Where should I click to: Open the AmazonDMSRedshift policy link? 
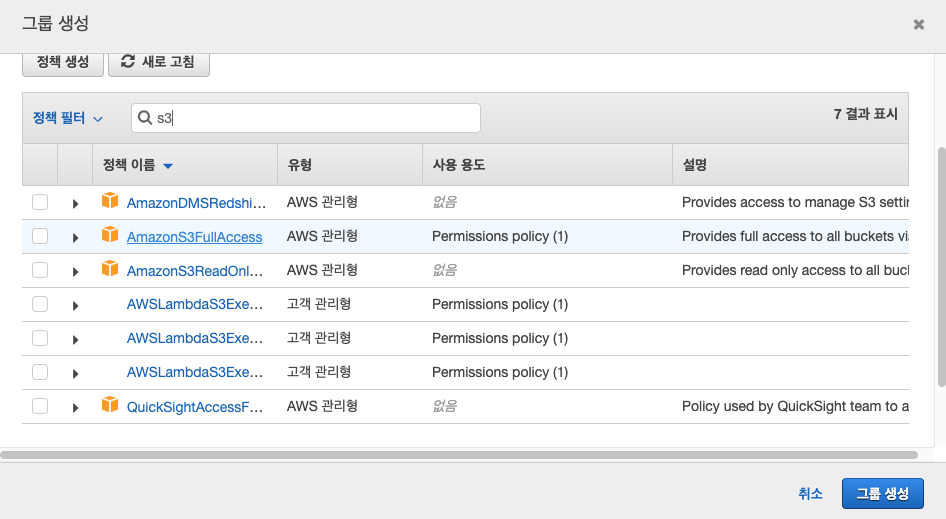[196, 203]
